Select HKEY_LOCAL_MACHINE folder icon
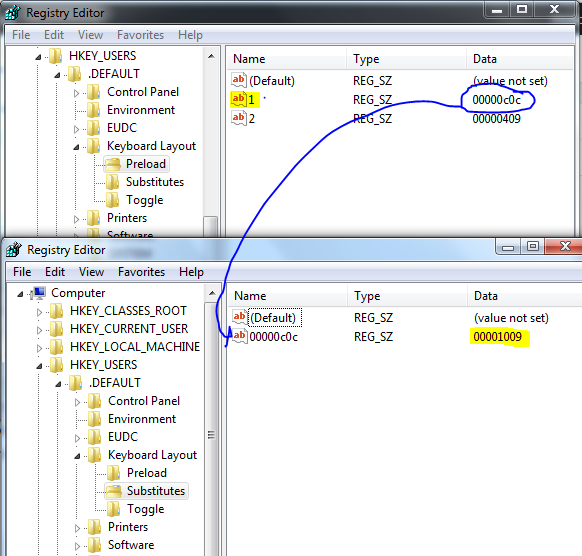Image resolution: width=582 pixels, height=556 pixels. pyautogui.click(x=57, y=347)
